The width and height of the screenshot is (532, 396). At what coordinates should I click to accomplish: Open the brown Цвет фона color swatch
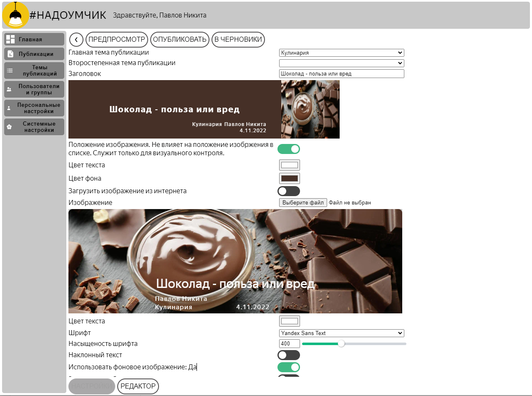click(x=290, y=179)
